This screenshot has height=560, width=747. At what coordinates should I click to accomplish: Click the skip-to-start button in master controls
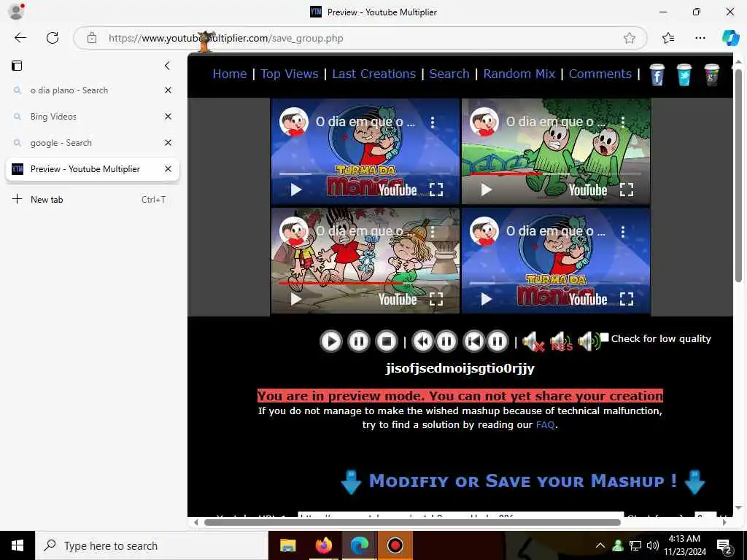click(x=473, y=341)
